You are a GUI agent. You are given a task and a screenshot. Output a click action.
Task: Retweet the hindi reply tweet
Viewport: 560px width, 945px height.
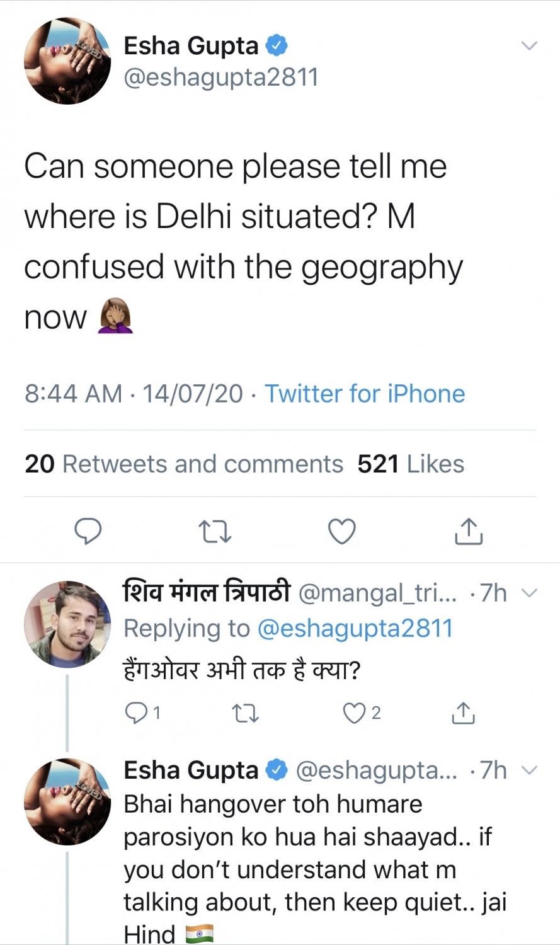coord(245,713)
